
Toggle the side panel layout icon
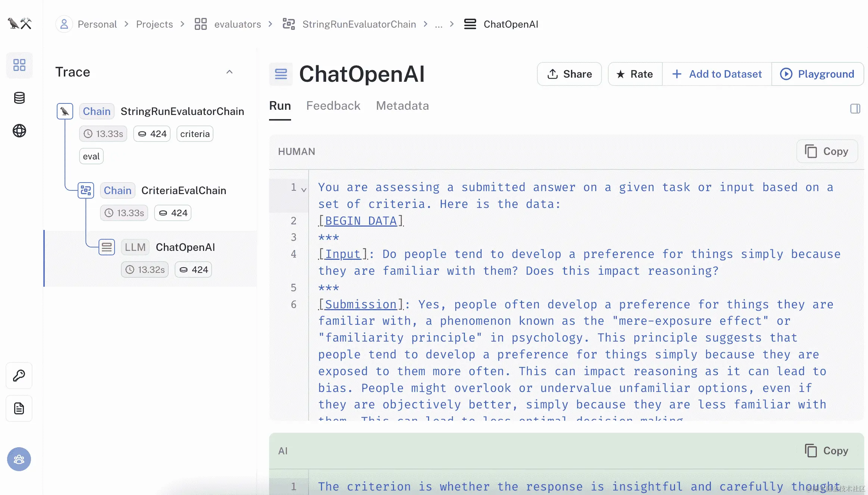(855, 109)
